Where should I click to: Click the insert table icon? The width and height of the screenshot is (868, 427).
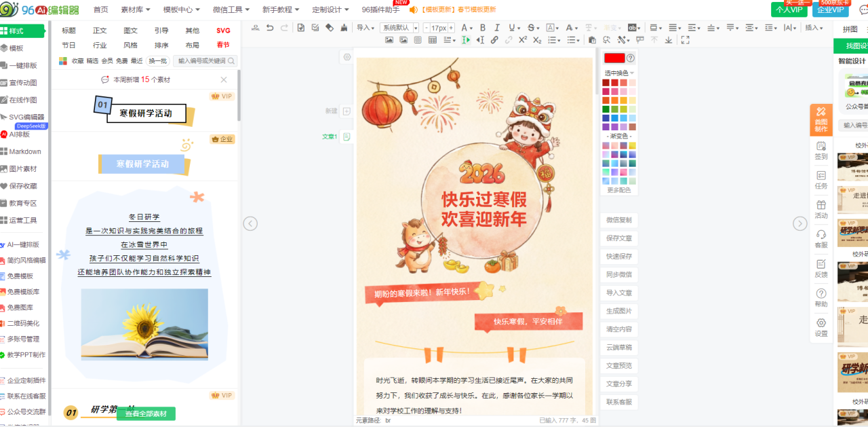pos(433,40)
